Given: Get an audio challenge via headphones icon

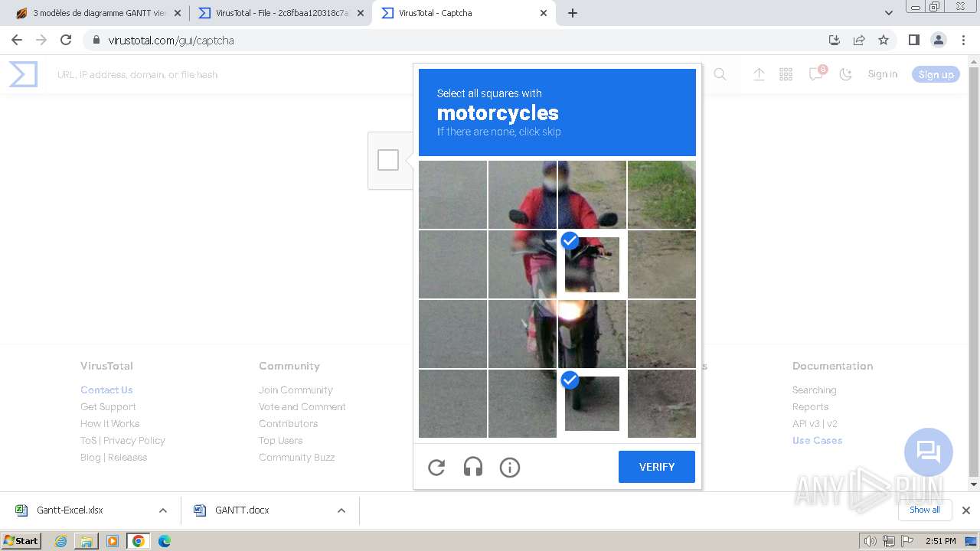Looking at the screenshot, I should pyautogui.click(x=473, y=467).
